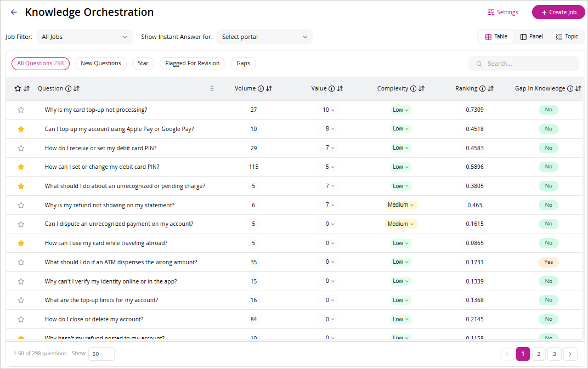Click the Ranking info icon

[x=482, y=88]
